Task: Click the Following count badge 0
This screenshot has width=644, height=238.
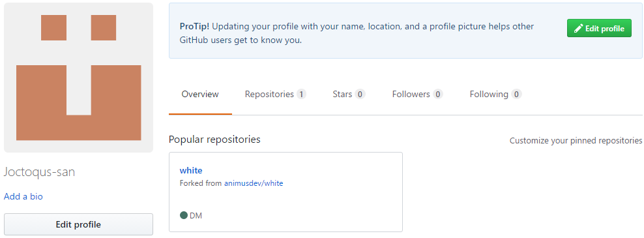Action: pos(516,94)
